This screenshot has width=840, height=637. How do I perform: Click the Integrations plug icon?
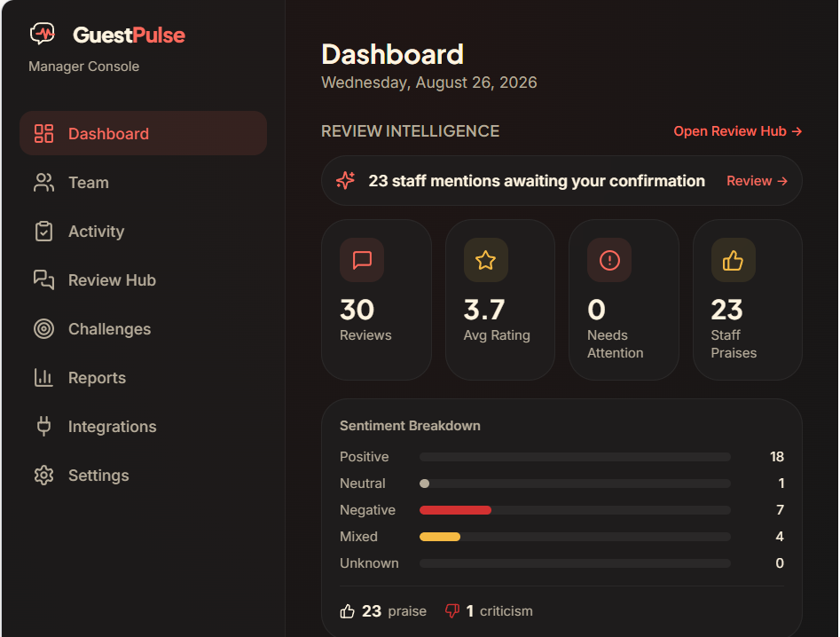[x=44, y=427]
